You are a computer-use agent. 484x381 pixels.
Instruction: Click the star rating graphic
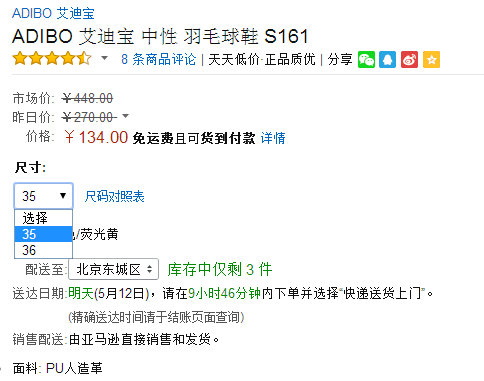pyautogui.click(x=52, y=59)
